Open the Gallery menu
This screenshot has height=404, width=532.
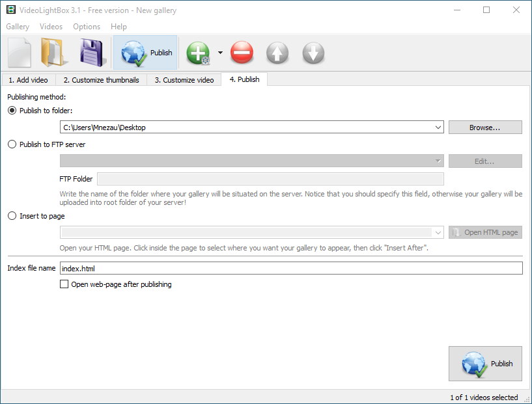point(18,27)
